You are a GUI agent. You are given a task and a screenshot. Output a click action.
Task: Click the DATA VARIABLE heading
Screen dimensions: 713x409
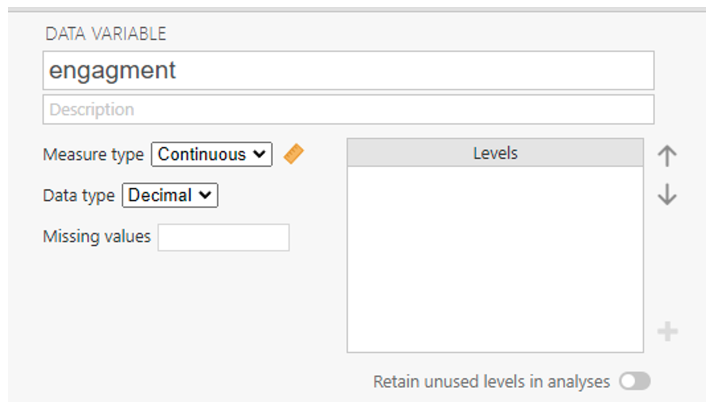tap(105, 34)
